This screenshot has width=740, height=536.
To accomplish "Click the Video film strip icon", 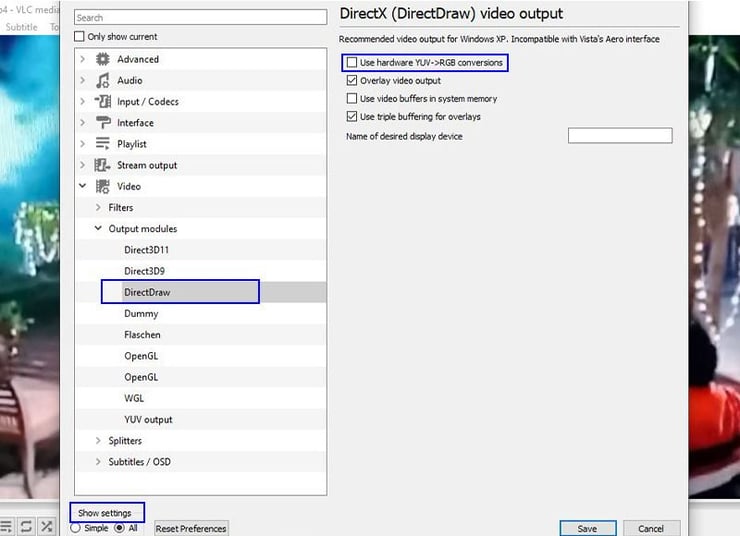I will point(102,186).
